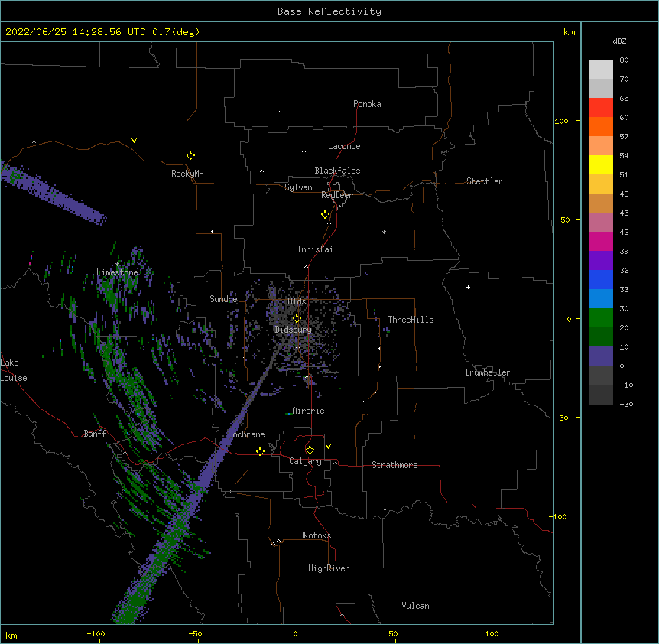Select the Okotoks label

[x=315, y=535]
